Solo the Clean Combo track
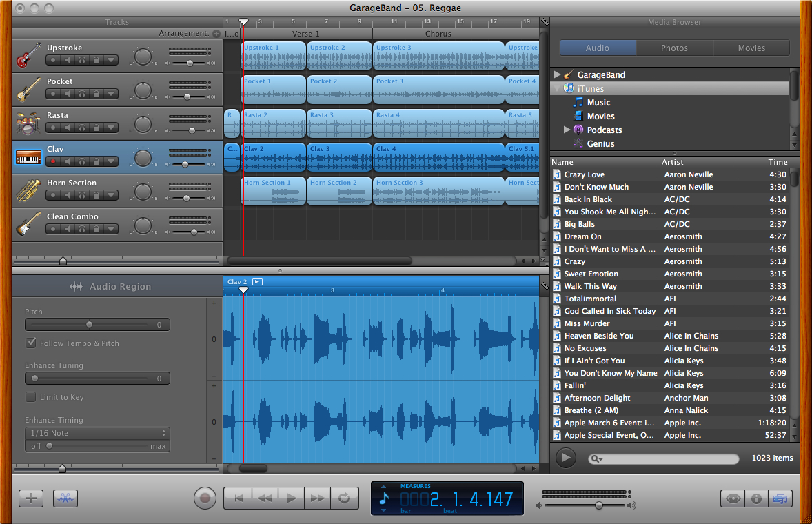This screenshot has height=524, width=812. tap(82, 229)
